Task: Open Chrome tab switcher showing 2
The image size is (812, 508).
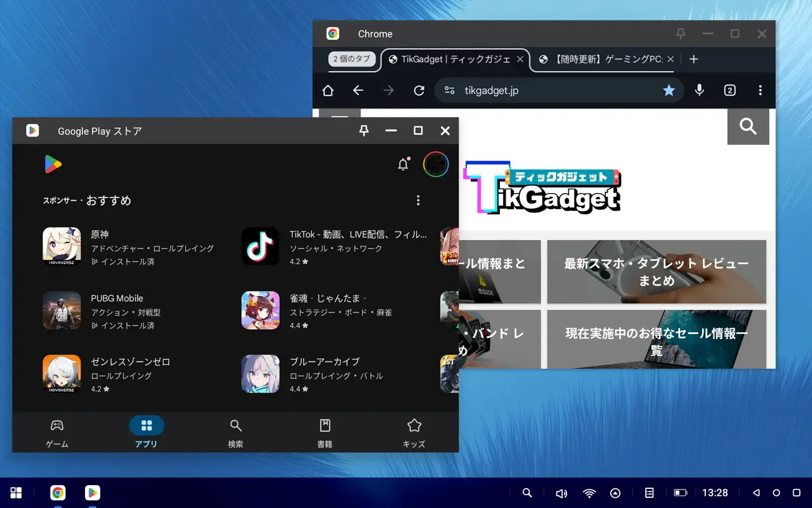Action: [730, 91]
